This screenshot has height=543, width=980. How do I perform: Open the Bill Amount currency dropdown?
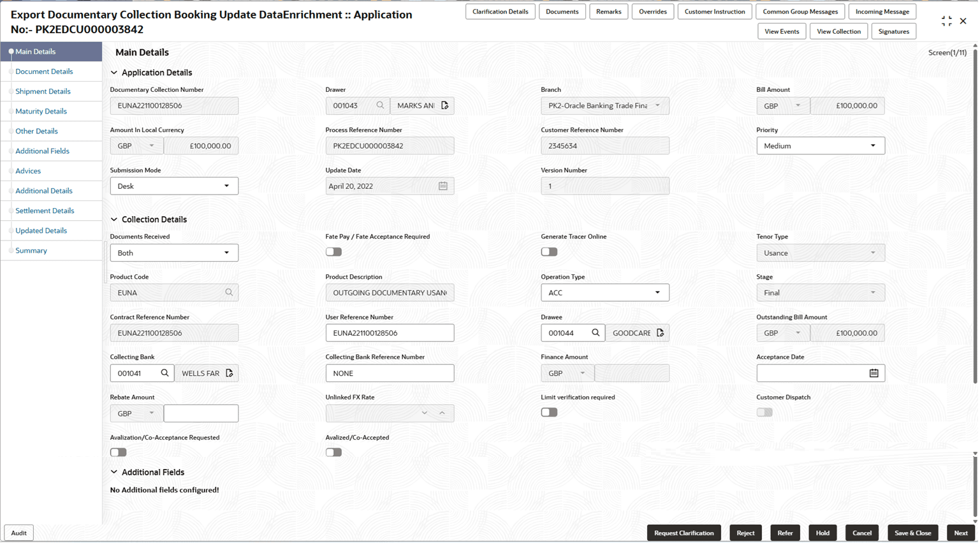pos(783,105)
